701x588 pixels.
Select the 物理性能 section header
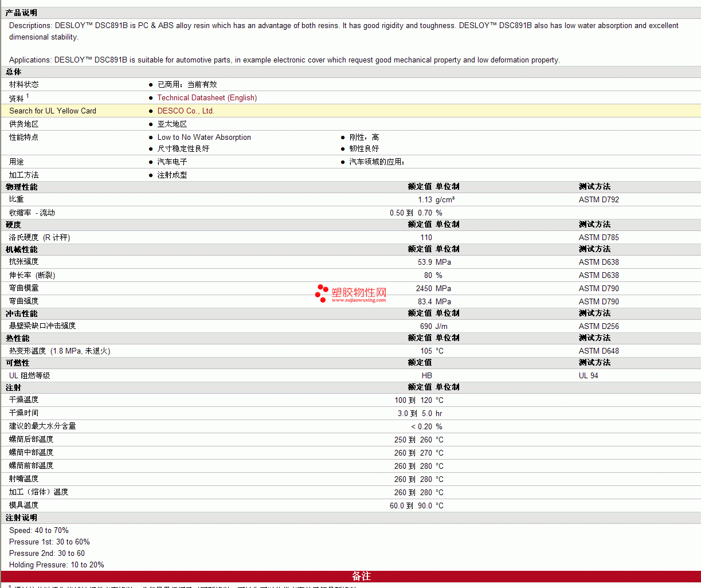(x=22, y=187)
